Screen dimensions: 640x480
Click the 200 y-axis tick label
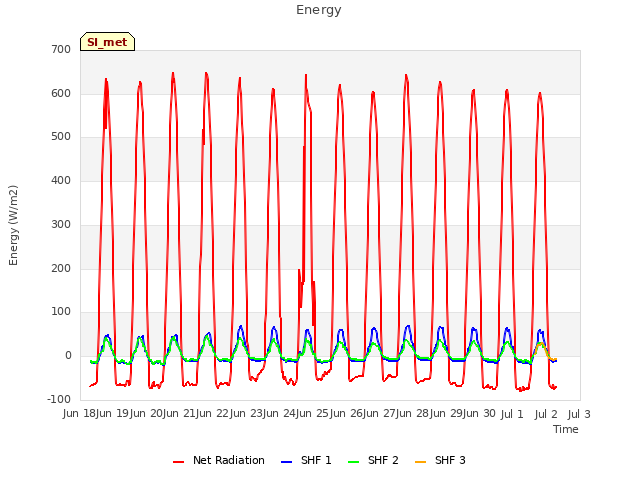click(61, 269)
